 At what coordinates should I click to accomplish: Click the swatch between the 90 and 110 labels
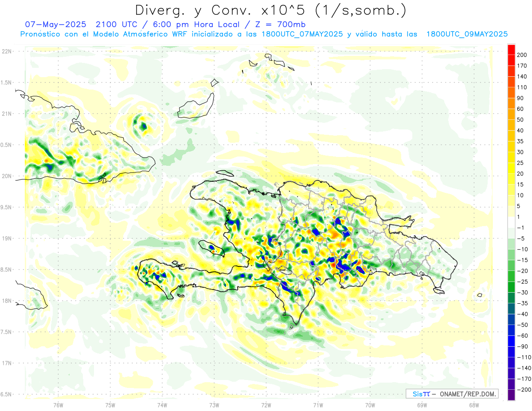pyautogui.click(x=511, y=93)
